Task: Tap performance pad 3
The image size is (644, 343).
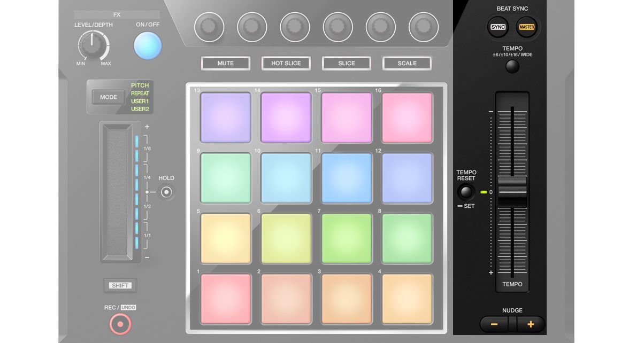Action: click(347, 299)
